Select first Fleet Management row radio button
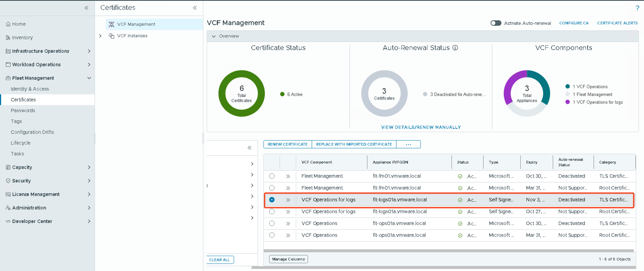The image size is (644, 271). click(x=272, y=176)
